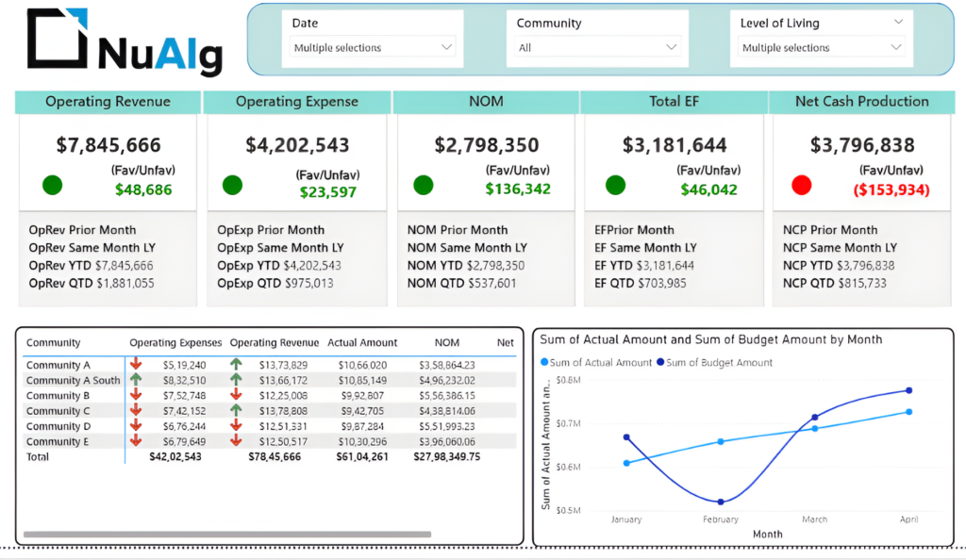
Task: Click the ($153,934) unfavorable variance
Action: point(891,189)
